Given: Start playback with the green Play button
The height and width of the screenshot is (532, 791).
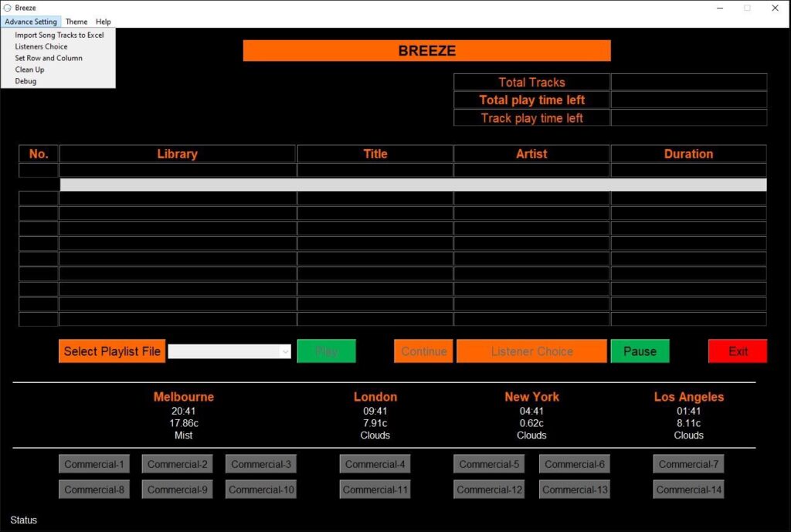Looking at the screenshot, I should click(327, 351).
